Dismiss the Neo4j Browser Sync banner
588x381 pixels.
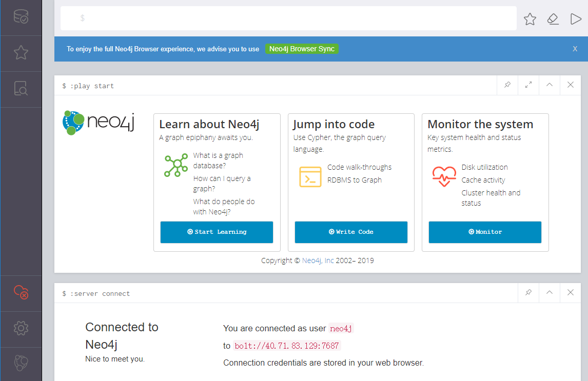click(x=574, y=49)
